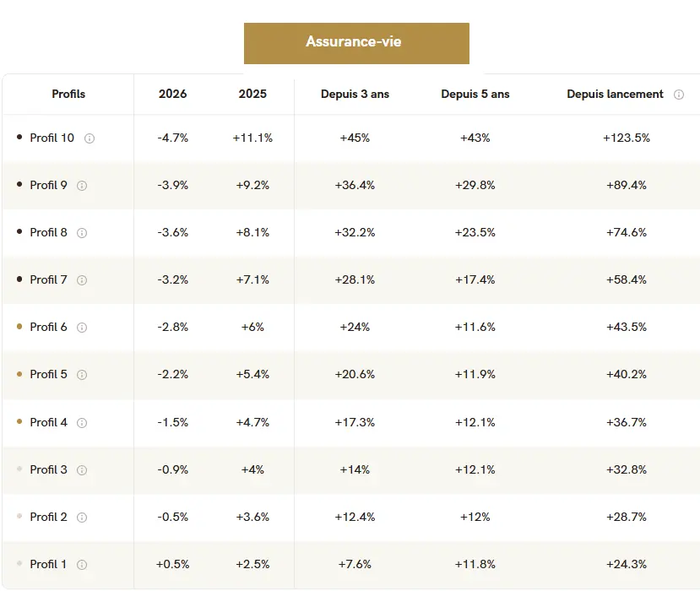Show info for Profil 6 via icon

point(82,328)
